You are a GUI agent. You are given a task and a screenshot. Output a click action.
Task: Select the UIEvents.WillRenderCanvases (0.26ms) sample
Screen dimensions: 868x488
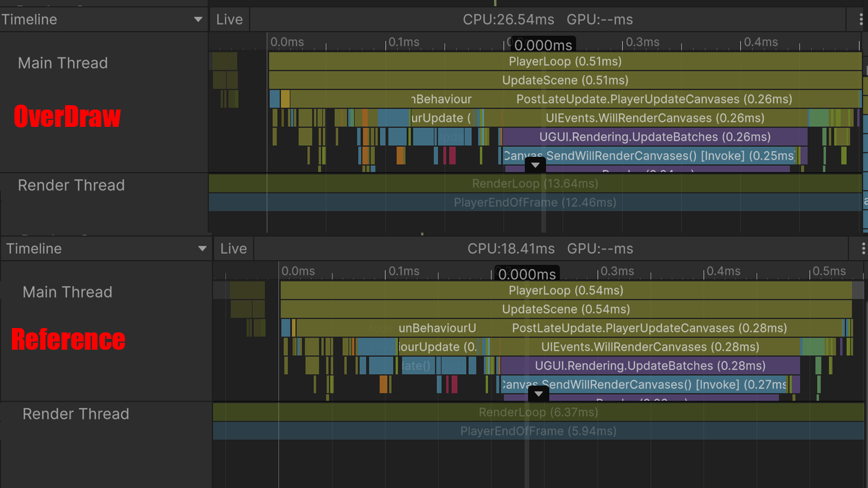point(654,118)
